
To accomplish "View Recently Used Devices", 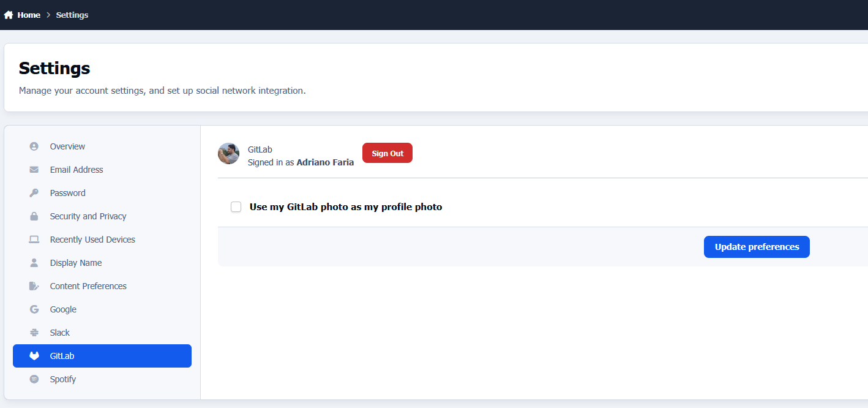I will point(102,240).
